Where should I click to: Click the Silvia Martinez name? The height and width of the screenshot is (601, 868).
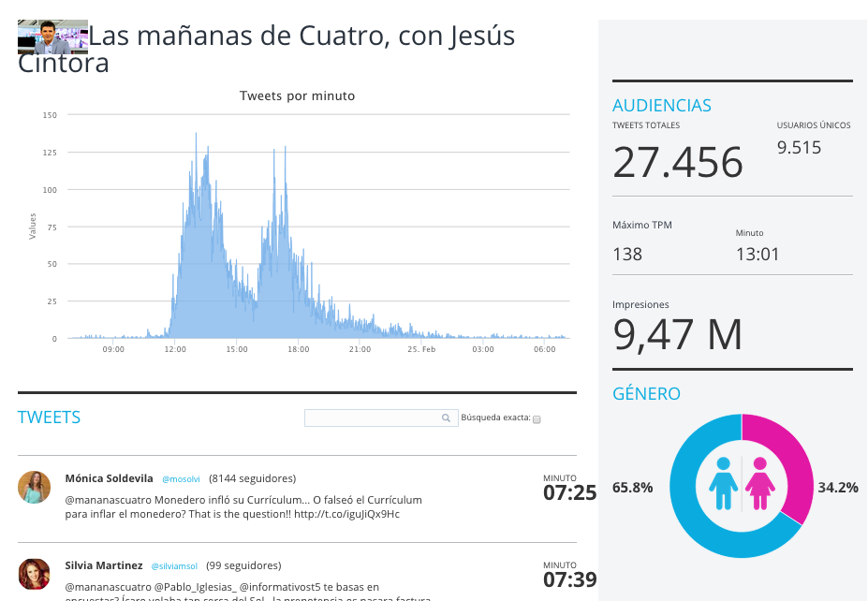104,565
